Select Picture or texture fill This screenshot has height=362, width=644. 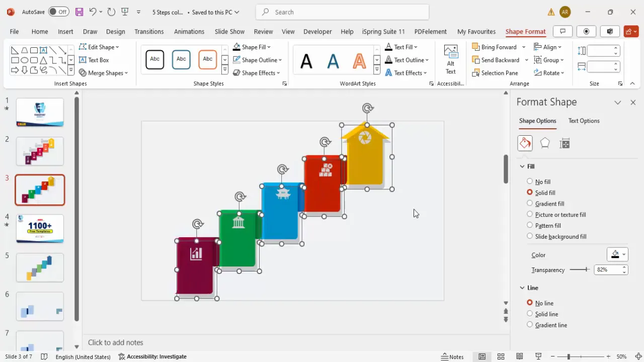coord(556,215)
